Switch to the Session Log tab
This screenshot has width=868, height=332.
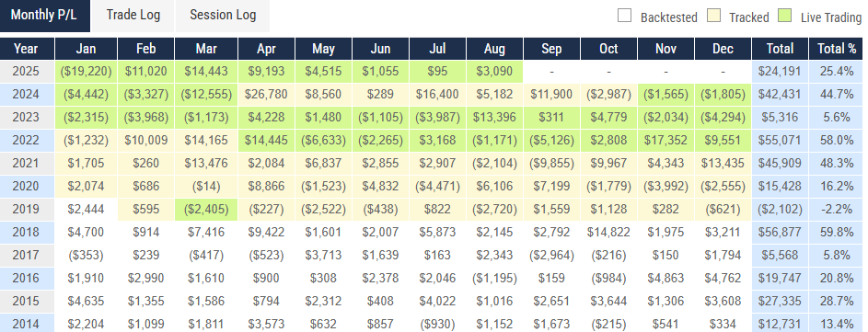pyautogui.click(x=223, y=16)
